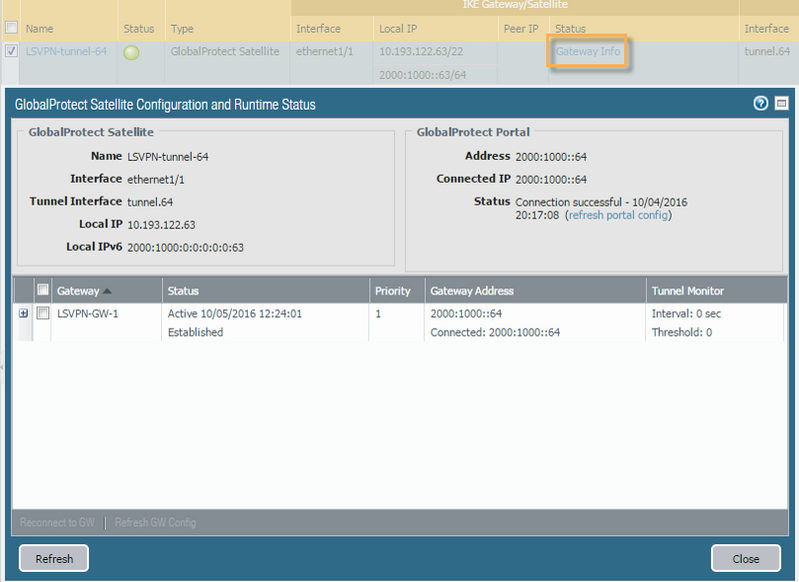799x582 pixels.
Task: Click the dialog maximize icon in title bar
Action: click(x=782, y=103)
